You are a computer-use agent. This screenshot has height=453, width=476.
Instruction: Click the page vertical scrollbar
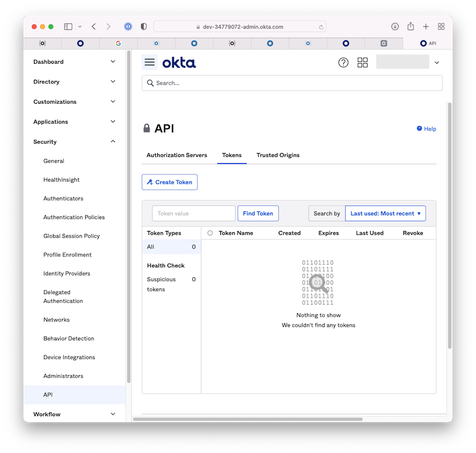pyautogui.click(x=450, y=226)
